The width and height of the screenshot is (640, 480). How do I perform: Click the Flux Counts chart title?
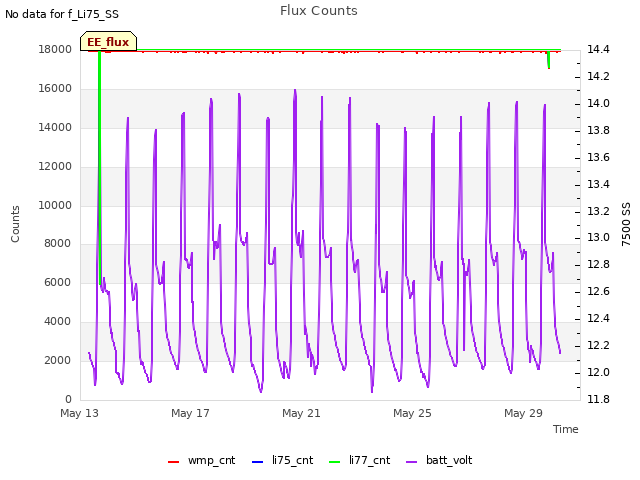click(x=319, y=11)
